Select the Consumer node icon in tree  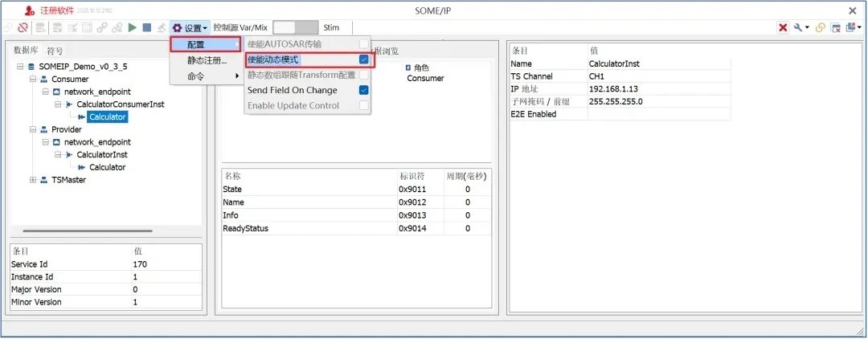[43, 79]
